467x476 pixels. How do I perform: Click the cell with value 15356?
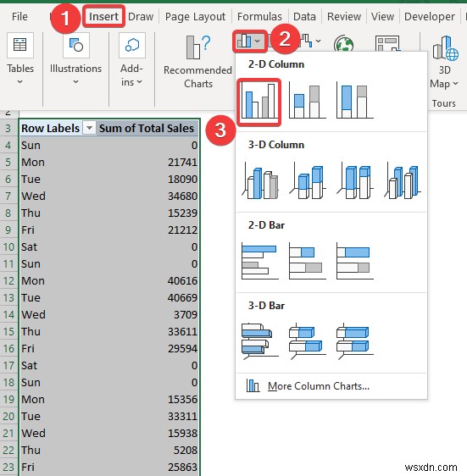click(x=147, y=399)
